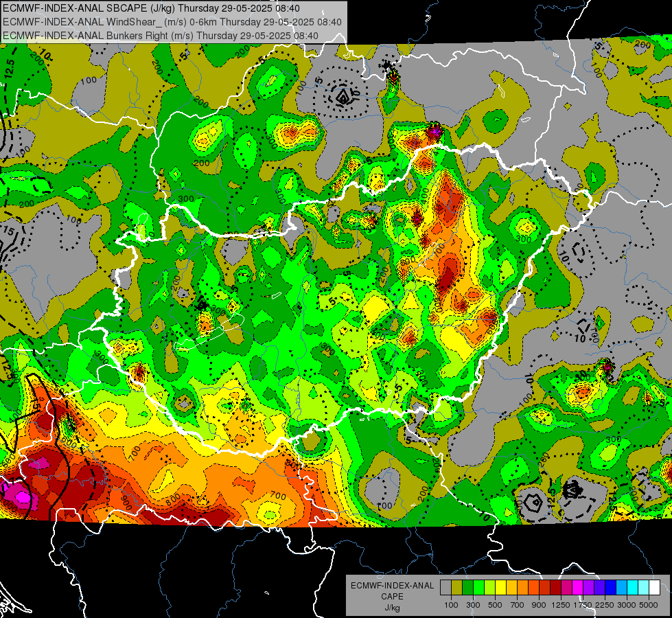Click the pure blue legend swatch right of 2250
The width and height of the screenshot is (672, 618).
coord(611,587)
